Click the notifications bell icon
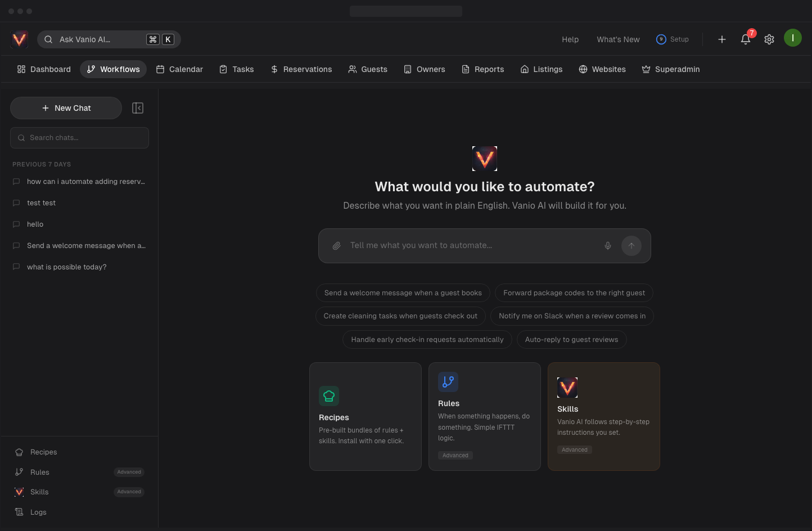The width and height of the screenshot is (812, 531). click(746, 39)
